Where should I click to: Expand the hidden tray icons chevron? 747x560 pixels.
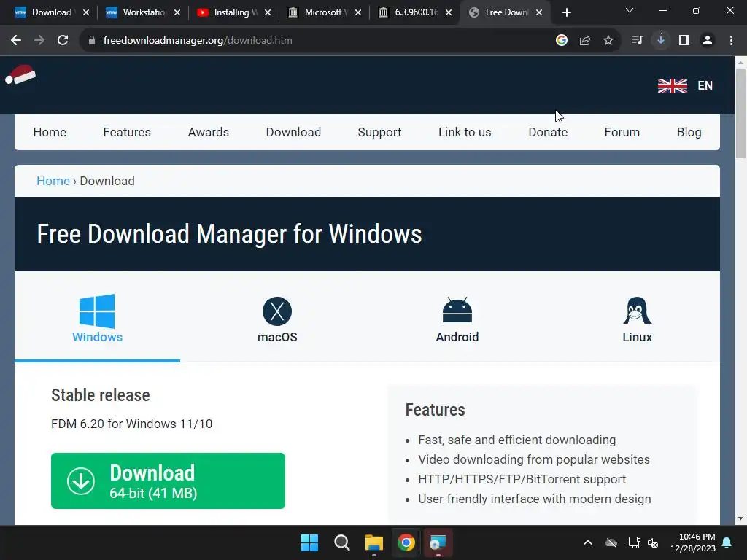click(x=588, y=542)
